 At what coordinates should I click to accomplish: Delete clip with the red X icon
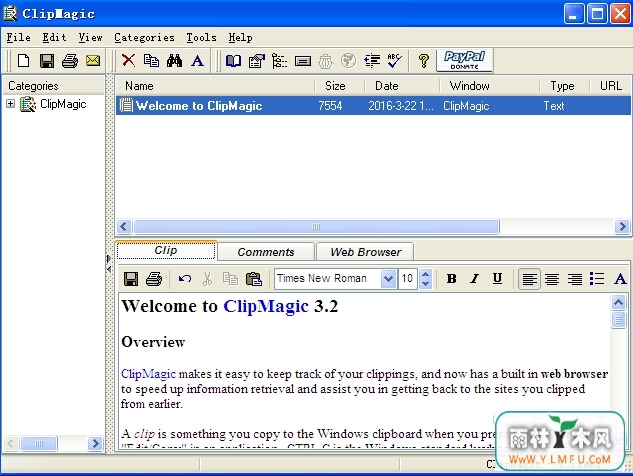[128, 61]
